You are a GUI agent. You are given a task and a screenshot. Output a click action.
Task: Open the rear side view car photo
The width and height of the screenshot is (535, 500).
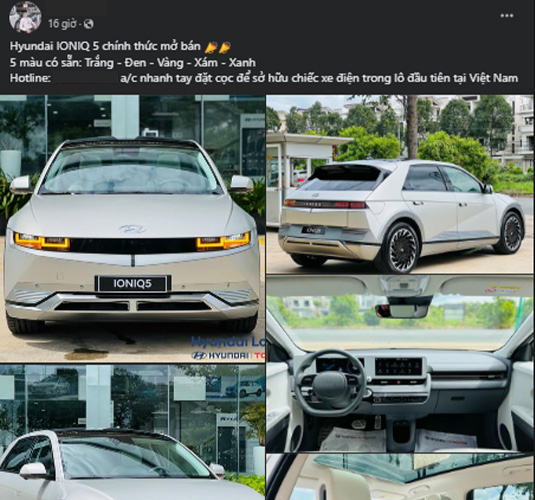point(401,184)
